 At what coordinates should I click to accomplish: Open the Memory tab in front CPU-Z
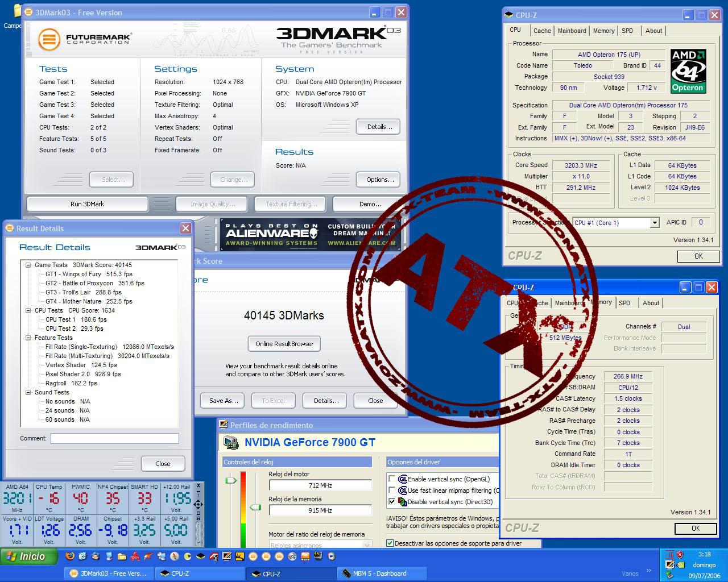coord(603,31)
